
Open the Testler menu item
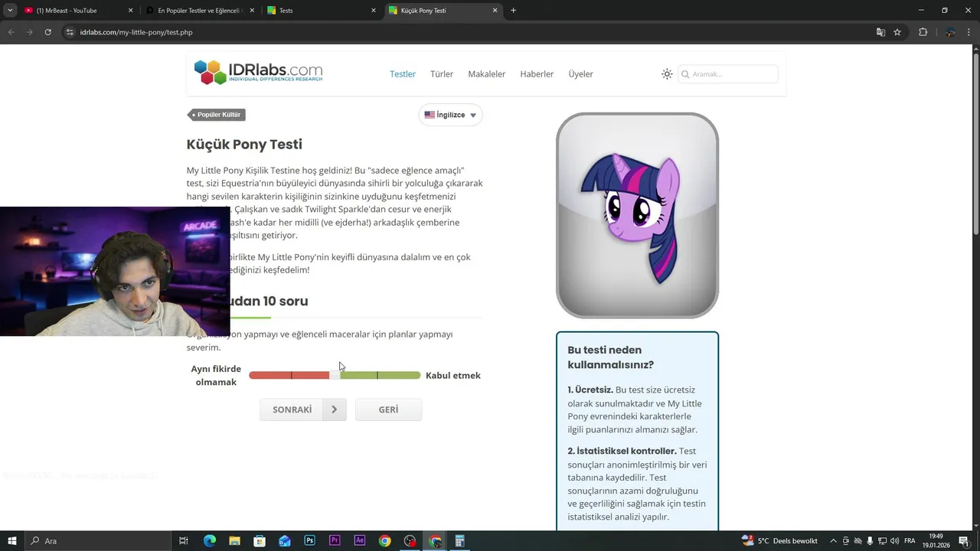[x=403, y=74]
